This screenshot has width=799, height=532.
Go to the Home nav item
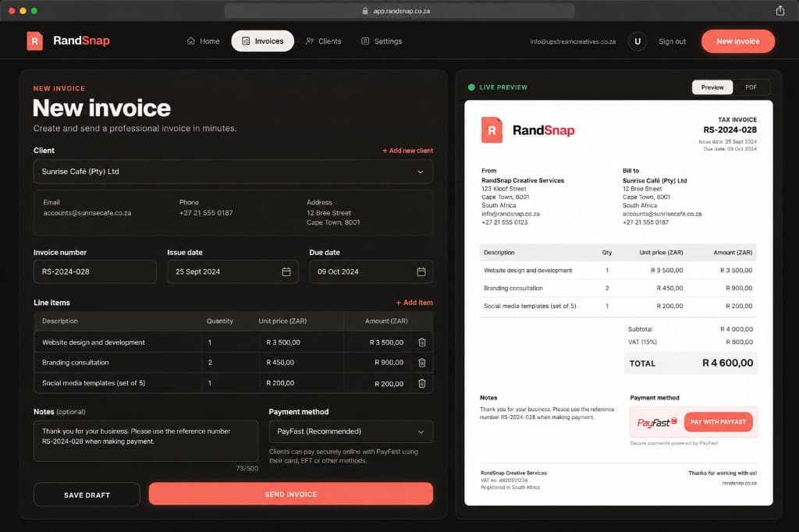(x=204, y=41)
